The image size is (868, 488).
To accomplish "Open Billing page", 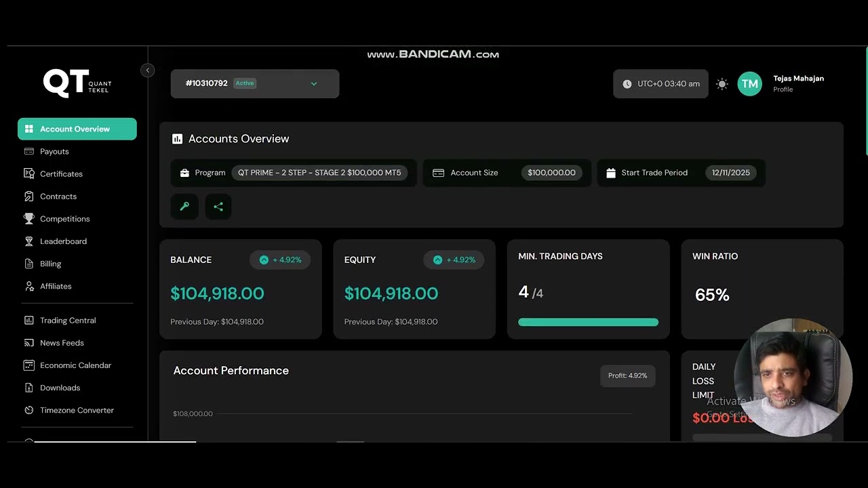I will tap(50, 264).
